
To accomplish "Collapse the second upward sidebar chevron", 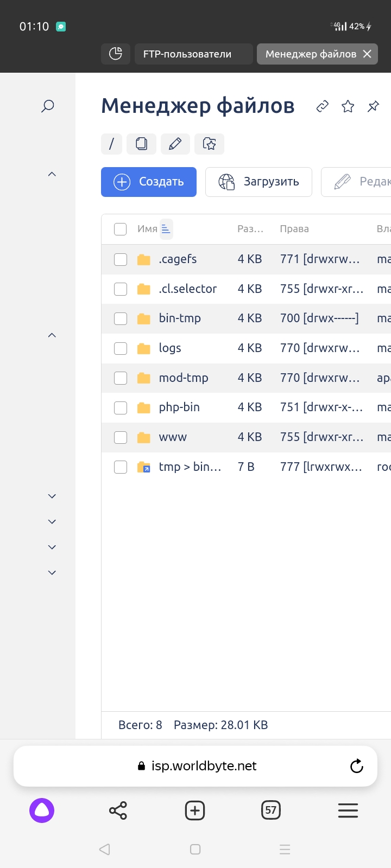I will 52,335.
